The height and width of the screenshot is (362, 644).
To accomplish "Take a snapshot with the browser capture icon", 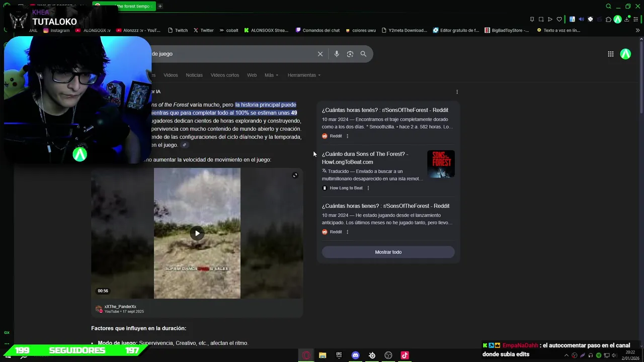I will coord(541,19).
